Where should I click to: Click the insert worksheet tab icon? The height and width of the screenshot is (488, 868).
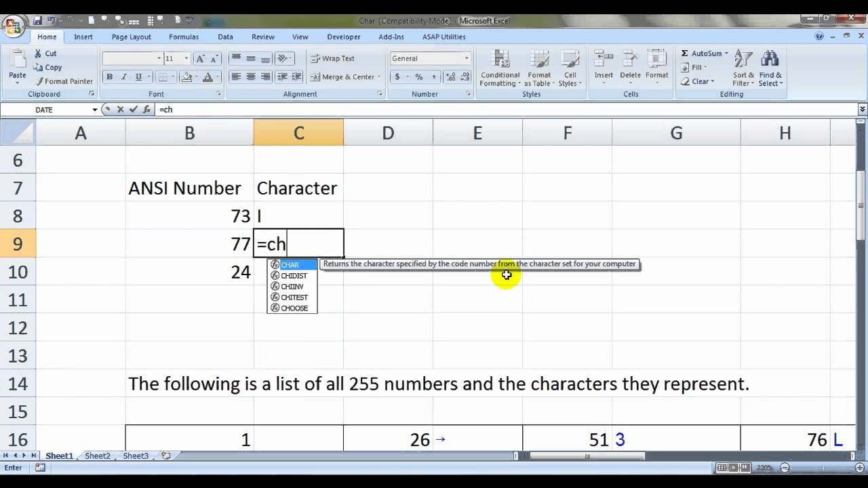pos(166,456)
